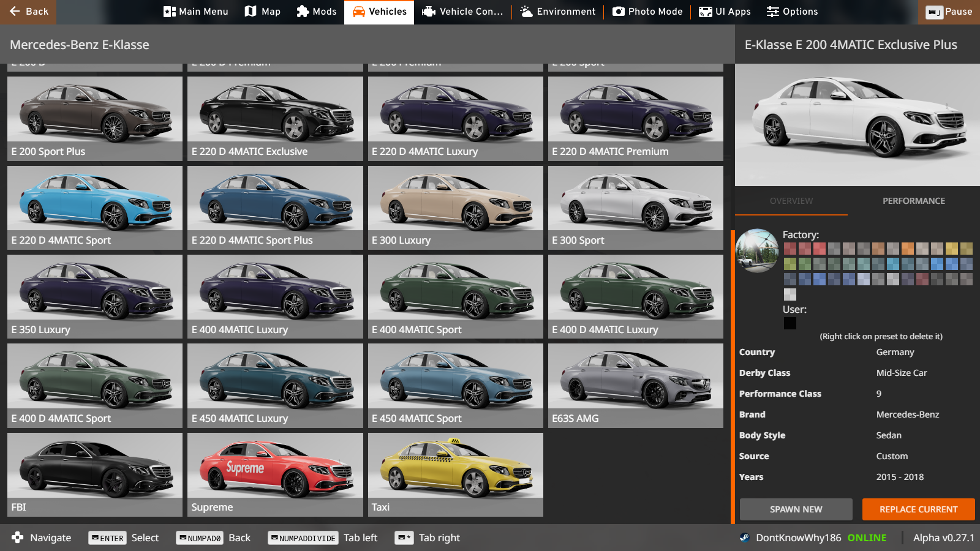Select E 220 D 4MATIC Premium car

tap(636, 119)
